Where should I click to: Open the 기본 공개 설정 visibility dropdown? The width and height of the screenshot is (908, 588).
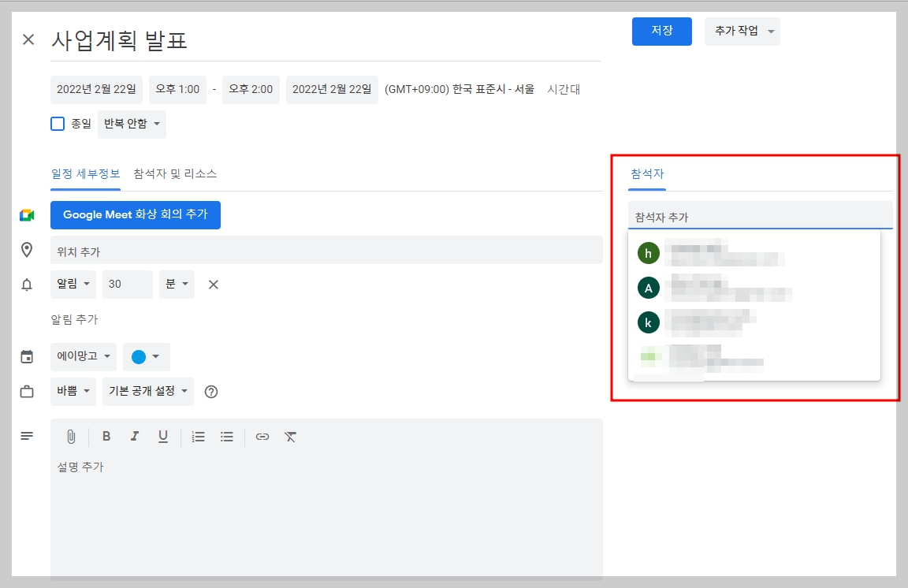point(148,391)
